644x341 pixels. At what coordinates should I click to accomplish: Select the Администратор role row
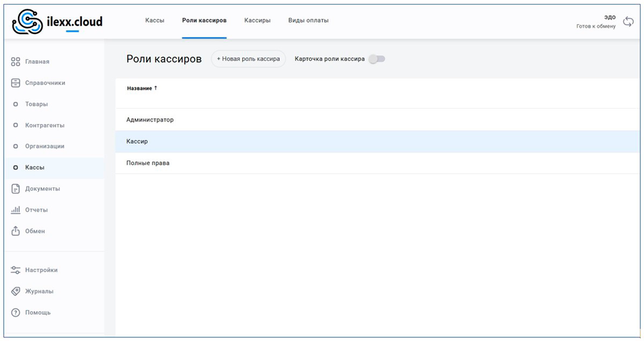[150, 120]
